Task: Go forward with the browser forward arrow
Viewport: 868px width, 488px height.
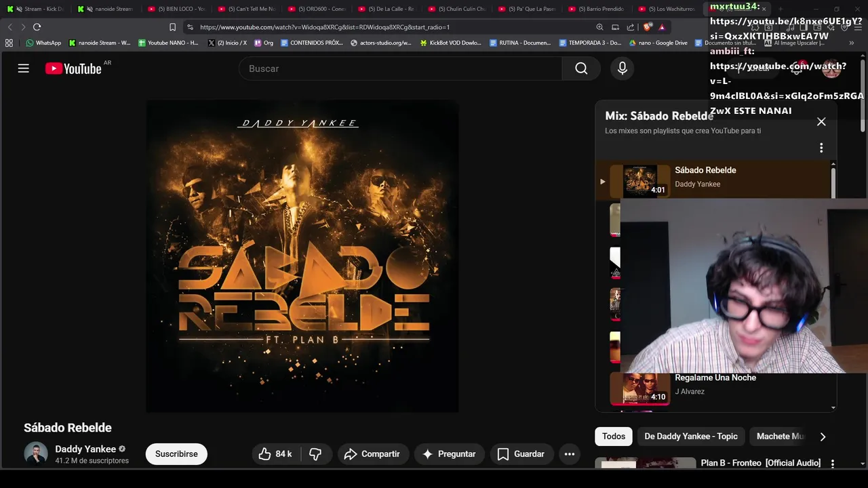Action: 22,27
